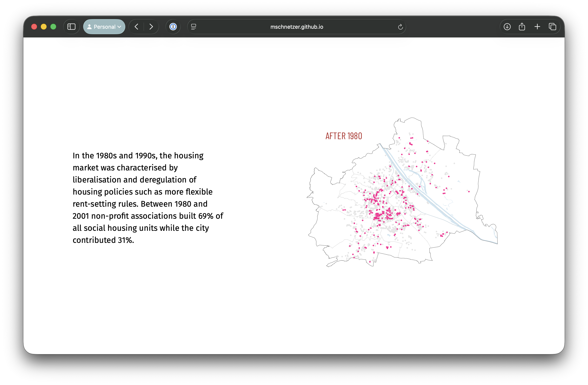Click the housing policy paragraph text
This screenshot has width=588, height=385.
pyautogui.click(x=148, y=198)
